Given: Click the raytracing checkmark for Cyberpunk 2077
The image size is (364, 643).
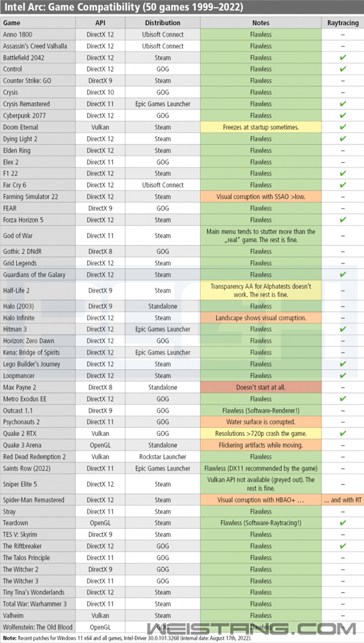Looking at the screenshot, I should 343,115.
